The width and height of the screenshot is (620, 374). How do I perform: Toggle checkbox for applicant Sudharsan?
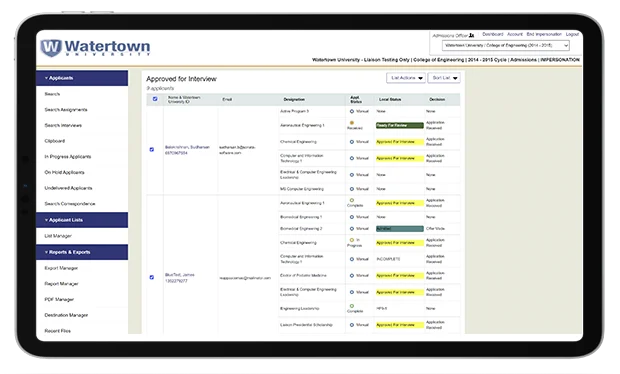151,149
